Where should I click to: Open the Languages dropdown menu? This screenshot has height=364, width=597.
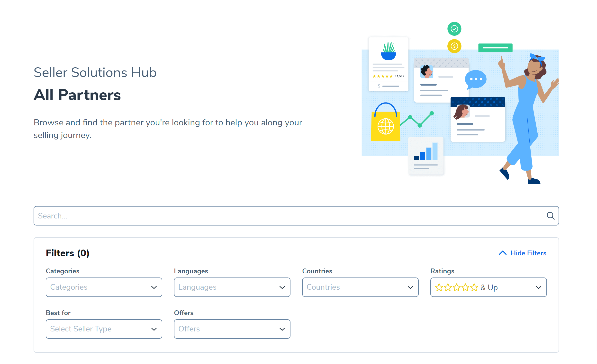(232, 287)
